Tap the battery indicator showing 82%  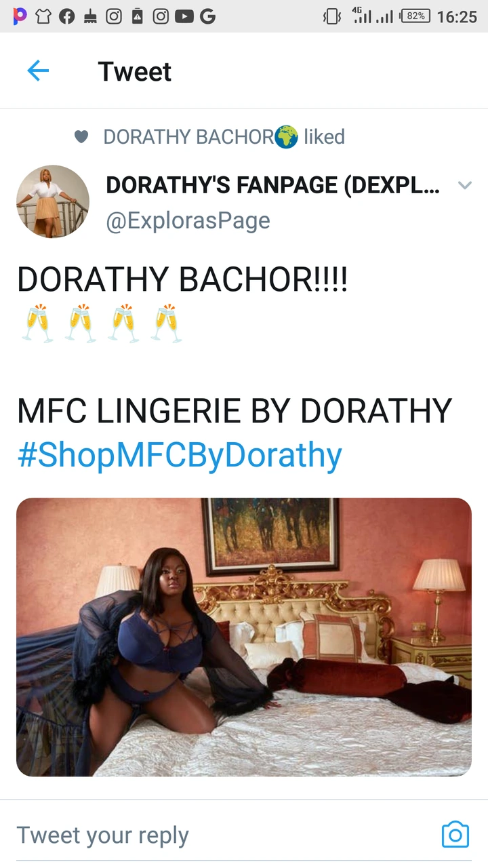pos(415,16)
